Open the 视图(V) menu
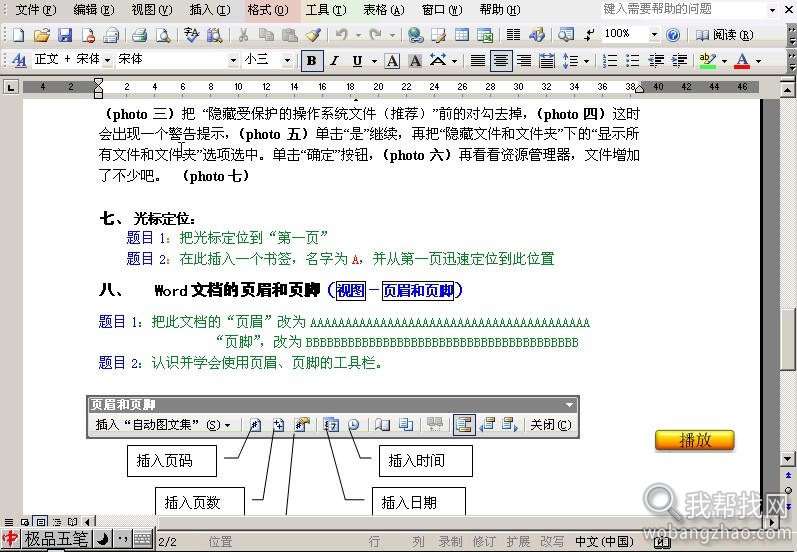This screenshot has height=552, width=797. tap(152, 10)
